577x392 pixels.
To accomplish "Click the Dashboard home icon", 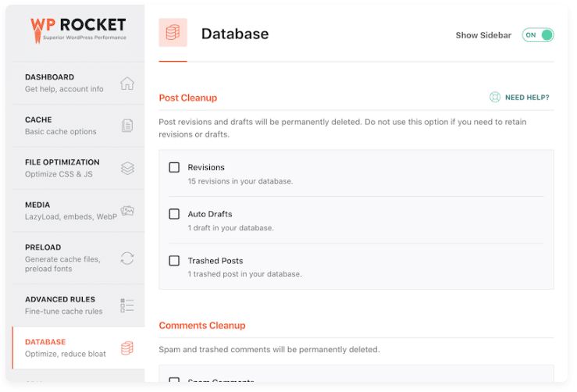I will [127, 84].
